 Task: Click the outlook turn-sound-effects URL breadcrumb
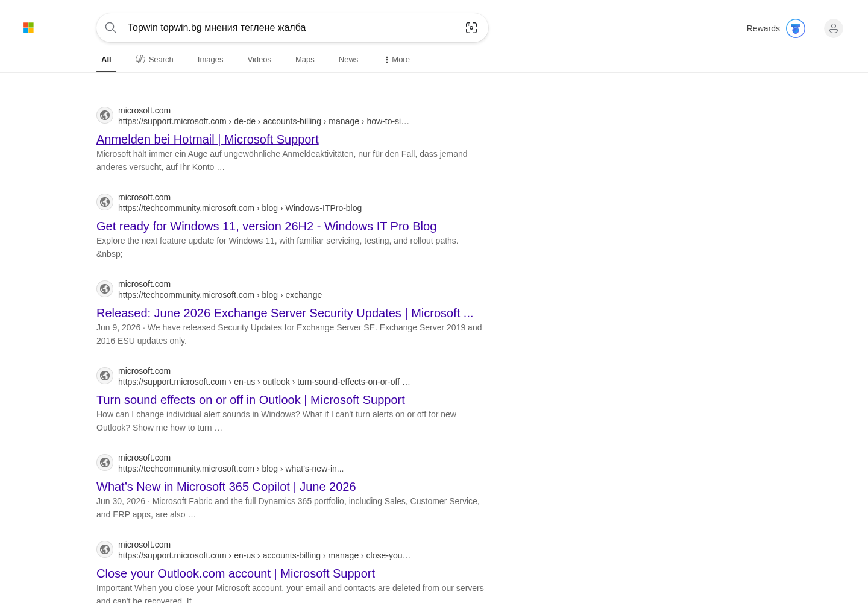pos(264,382)
